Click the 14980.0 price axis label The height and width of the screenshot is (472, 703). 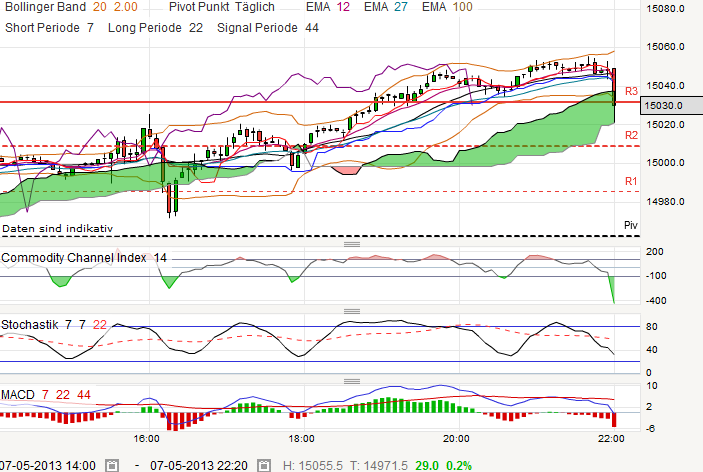[x=665, y=202]
